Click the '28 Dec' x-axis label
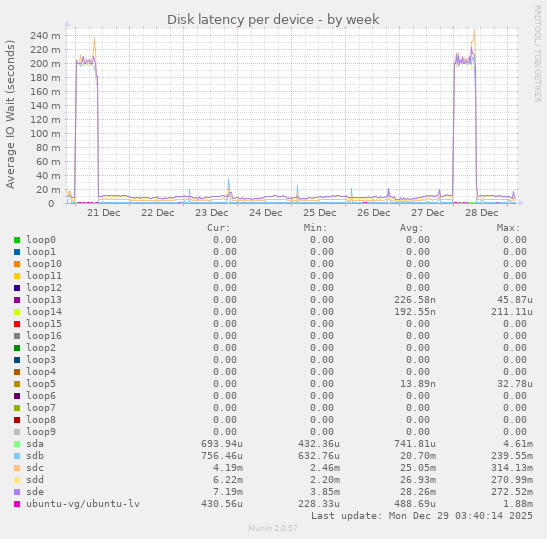 482,213
